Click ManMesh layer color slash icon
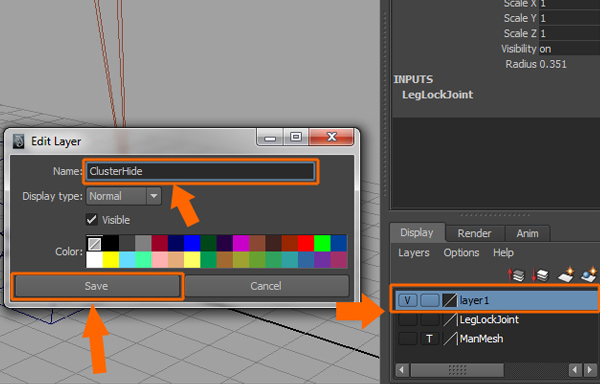The height and width of the screenshot is (384, 600). [x=450, y=338]
